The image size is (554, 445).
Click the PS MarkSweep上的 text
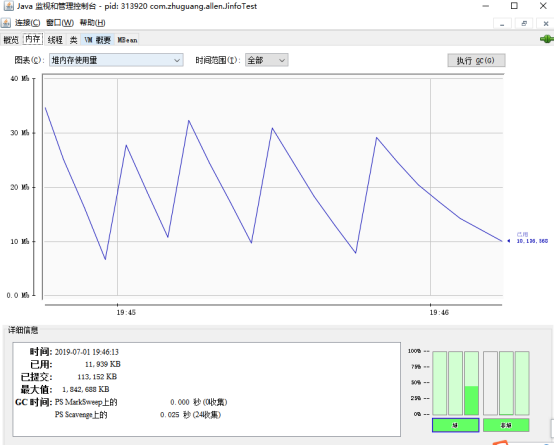86,402
